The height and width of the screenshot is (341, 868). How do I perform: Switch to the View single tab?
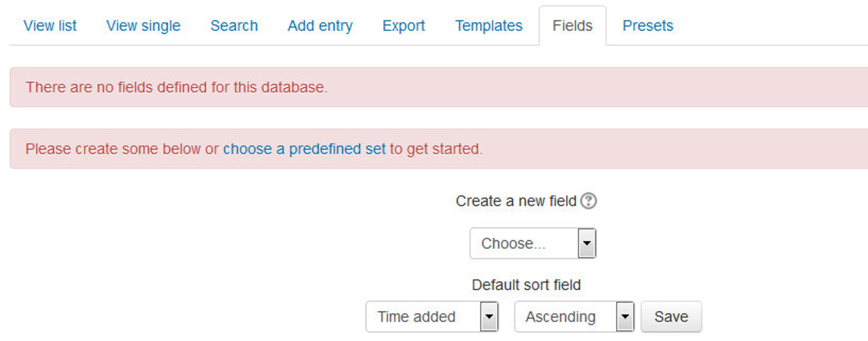click(142, 25)
